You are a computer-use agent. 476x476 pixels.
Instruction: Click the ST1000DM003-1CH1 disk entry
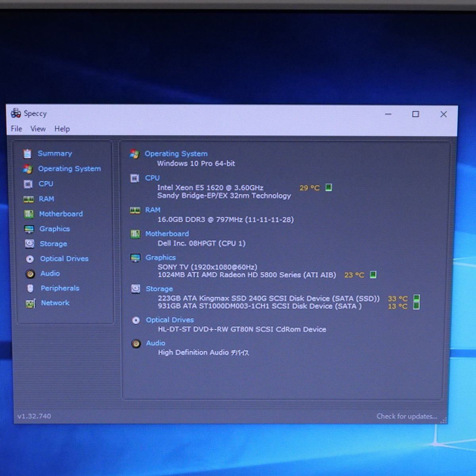pyautogui.click(x=259, y=306)
